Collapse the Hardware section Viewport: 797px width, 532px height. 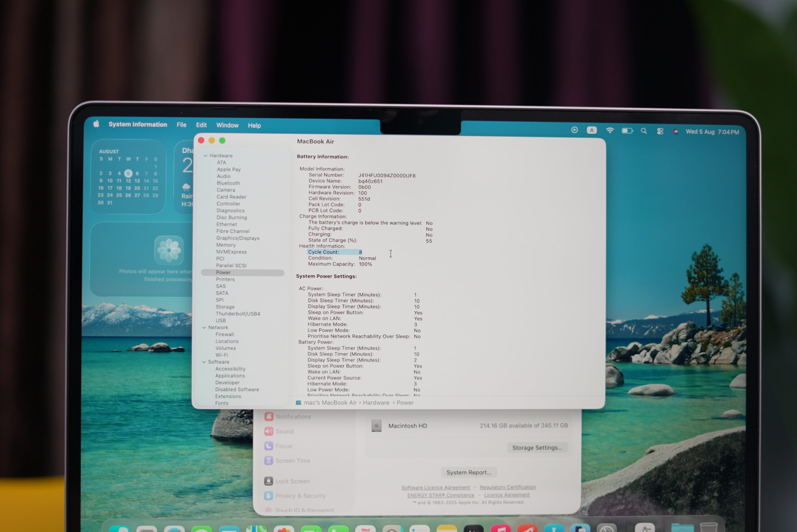pyautogui.click(x=205, y=156)
